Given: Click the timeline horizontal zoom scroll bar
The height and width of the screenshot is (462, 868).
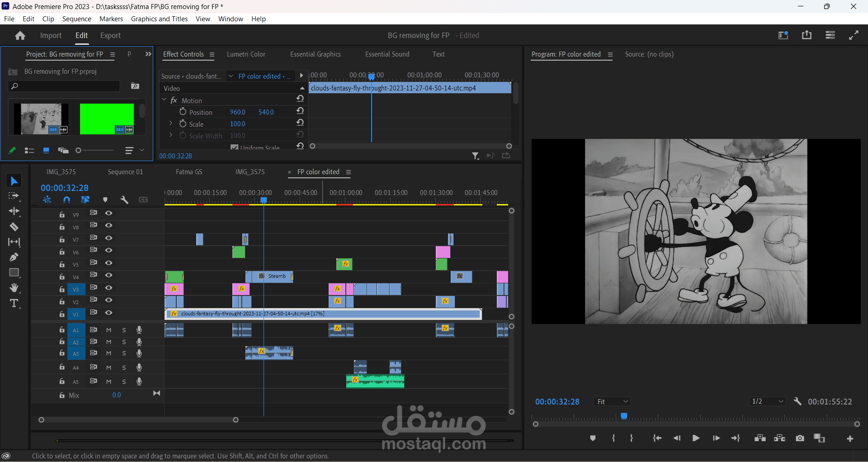Looking at the screenshot, I should click(x=138, y=420).
